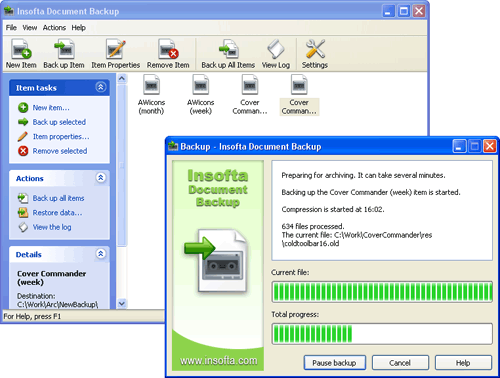Click the Help button in the Backup dialog

463,363
